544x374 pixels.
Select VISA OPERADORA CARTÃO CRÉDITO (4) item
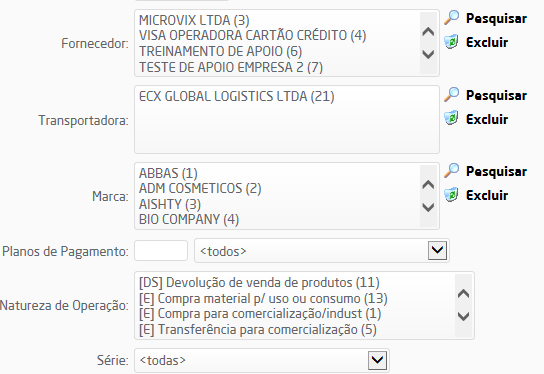pos(252,35)
